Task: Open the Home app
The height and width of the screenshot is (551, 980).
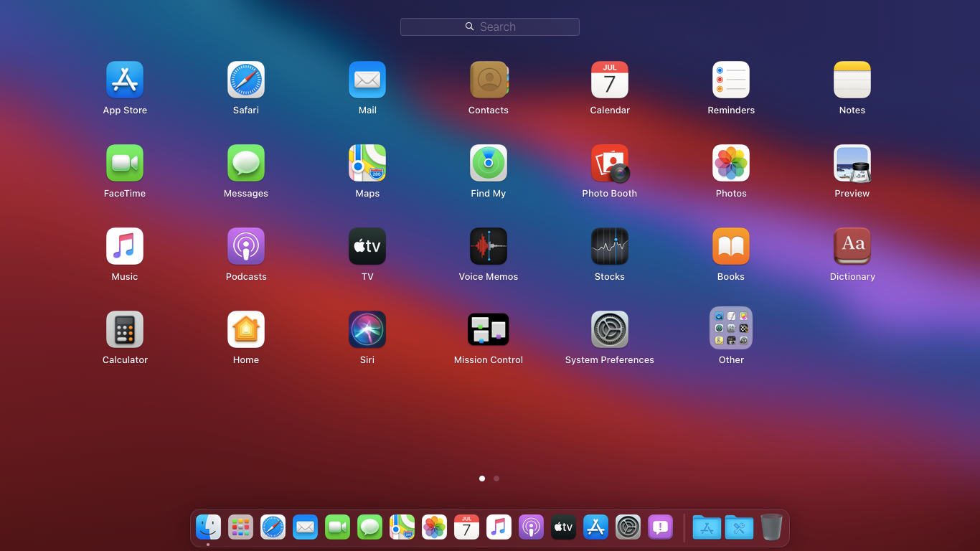Action: point(246,329)
